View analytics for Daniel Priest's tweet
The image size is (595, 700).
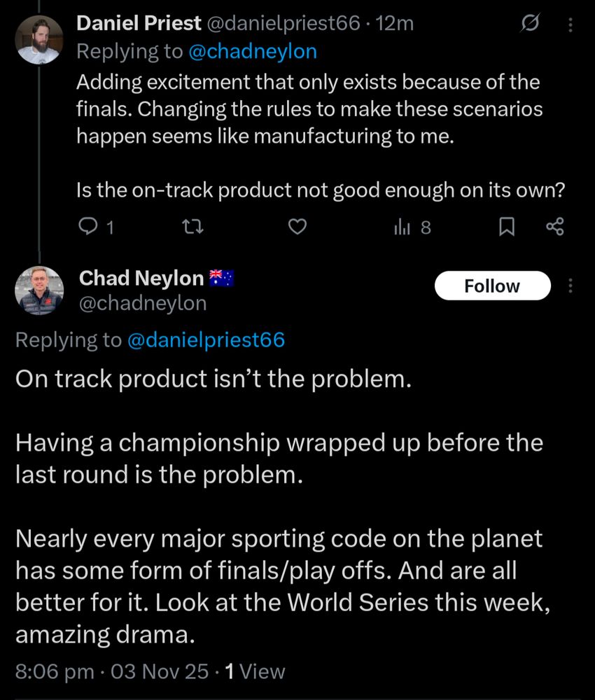tap(404, 227)
